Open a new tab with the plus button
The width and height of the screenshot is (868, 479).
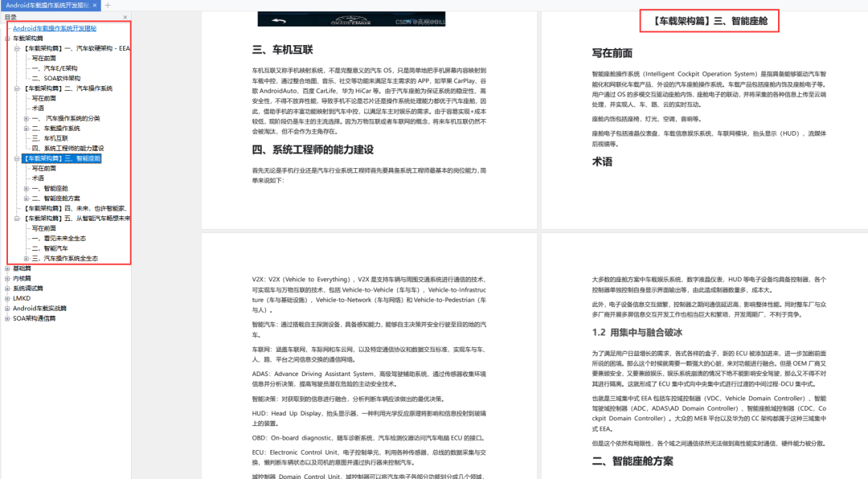pyautogui.click(x=108, y=5)
